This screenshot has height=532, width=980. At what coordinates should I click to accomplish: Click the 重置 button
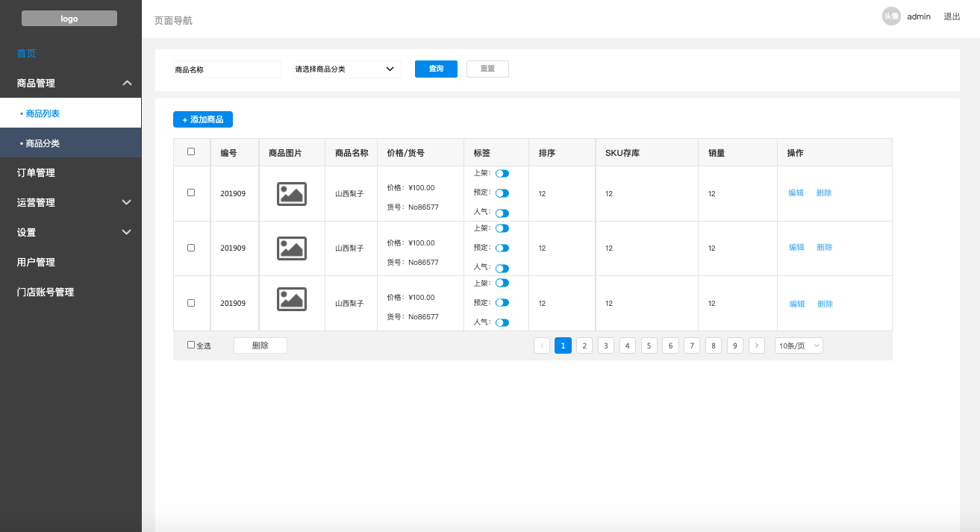click(487, 69)
